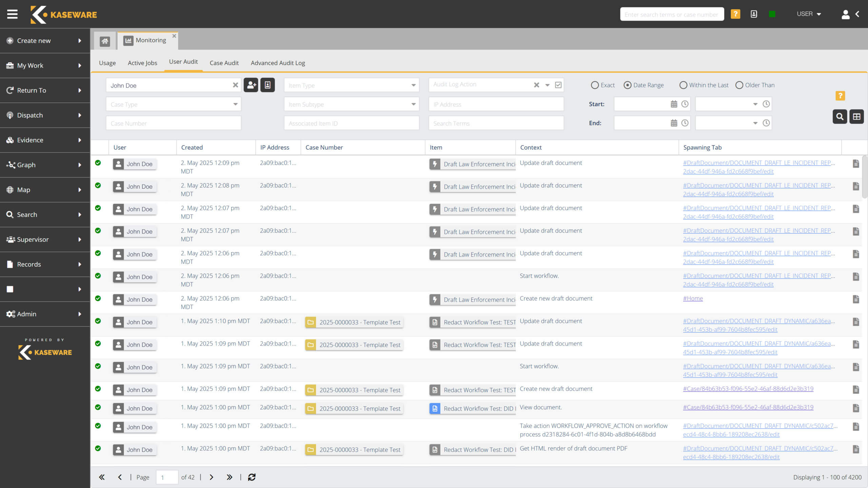This screenshot has height=488, width=868.
Task: Click the 2025-0000033 case chip at 1:10 pm
Action: tap(354, 322)
